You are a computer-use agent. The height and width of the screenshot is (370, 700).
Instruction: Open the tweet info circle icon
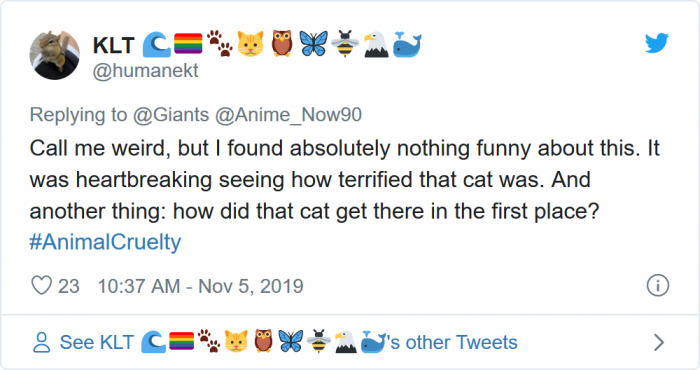tap(658, 285)
